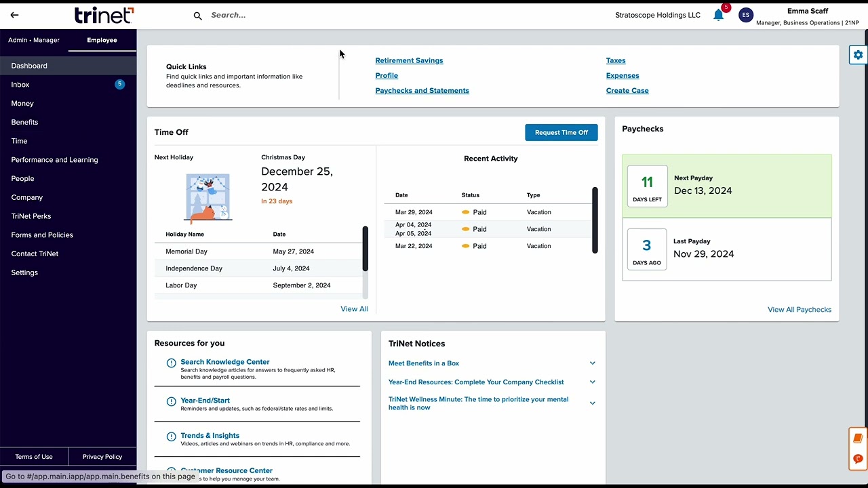Open Customer Resource Center link
Viewport: 868px width, 488px height.
pyautogui.click(x=226, y=470)
